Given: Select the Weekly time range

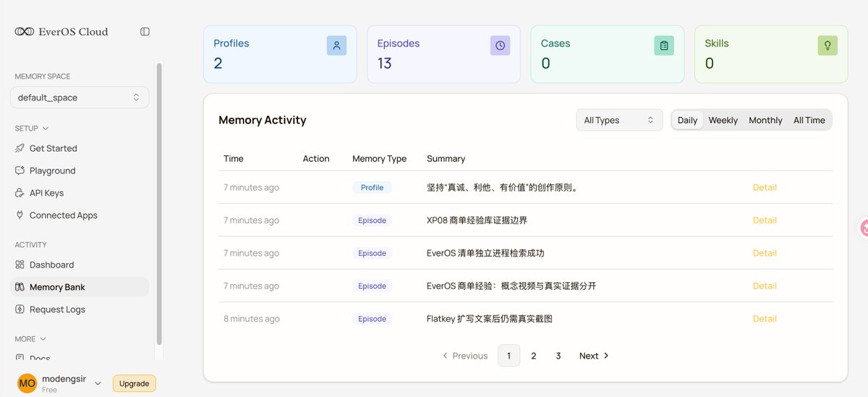Looking at the screenshot, I should 723,120.
